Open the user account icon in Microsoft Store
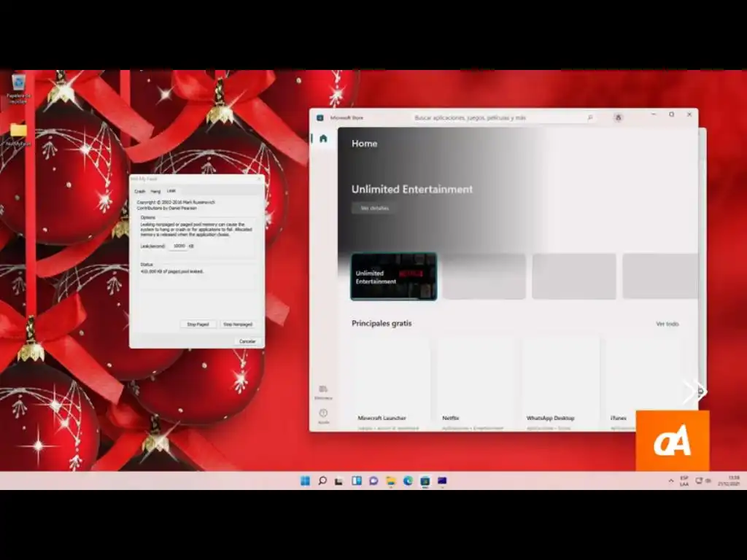 (x=619, y=117)
